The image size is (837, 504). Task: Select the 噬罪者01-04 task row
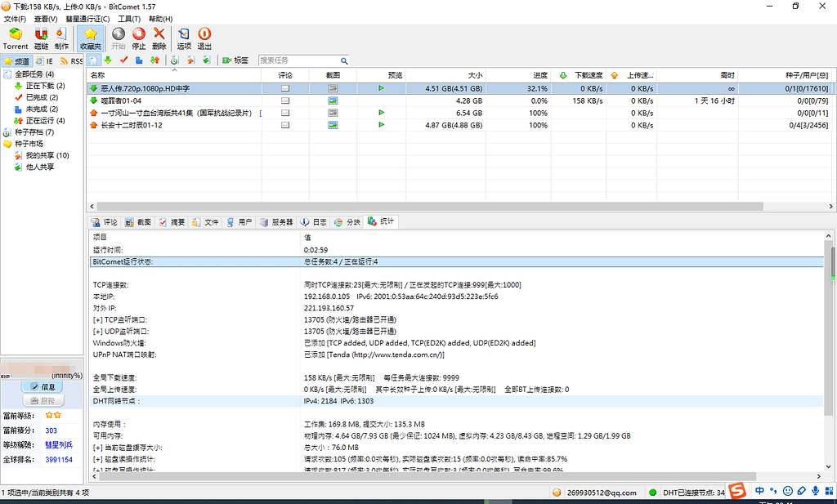[x=459, y=100]
